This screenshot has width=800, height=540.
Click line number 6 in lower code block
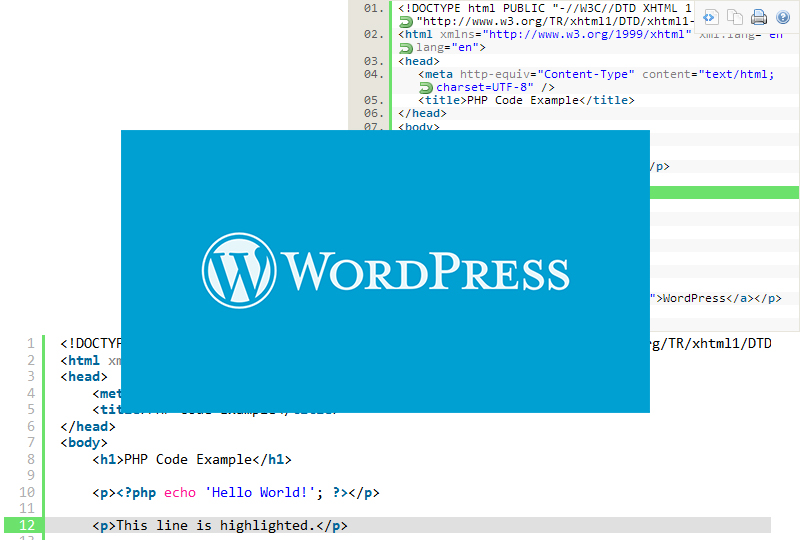pyautogui.click(x=31, y=426)
